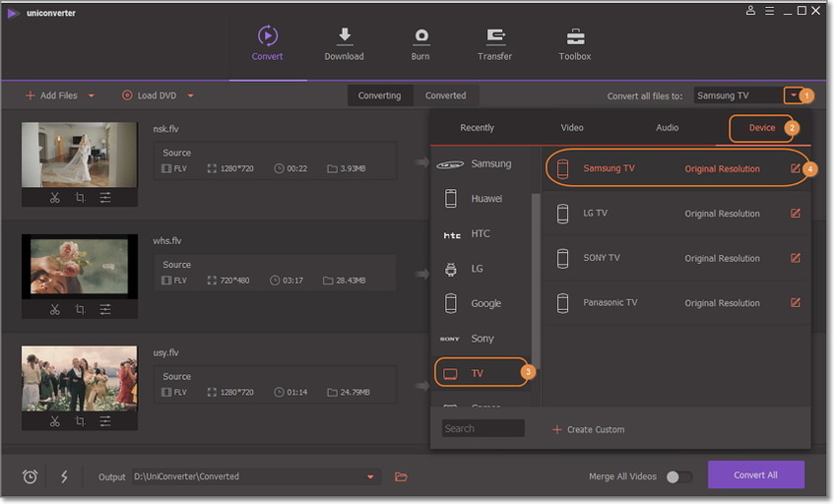Select the SONY TV preset

point(676,258)
